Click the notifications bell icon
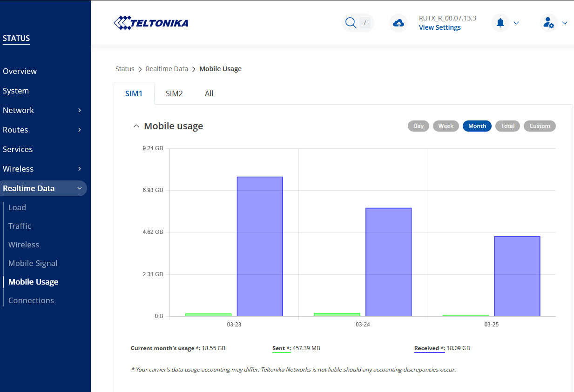574x392 pixels. coord(500,23)
